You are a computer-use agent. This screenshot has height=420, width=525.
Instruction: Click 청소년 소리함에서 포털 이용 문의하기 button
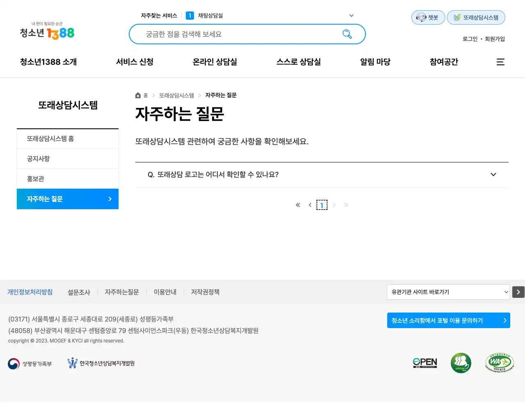point(449,320)
